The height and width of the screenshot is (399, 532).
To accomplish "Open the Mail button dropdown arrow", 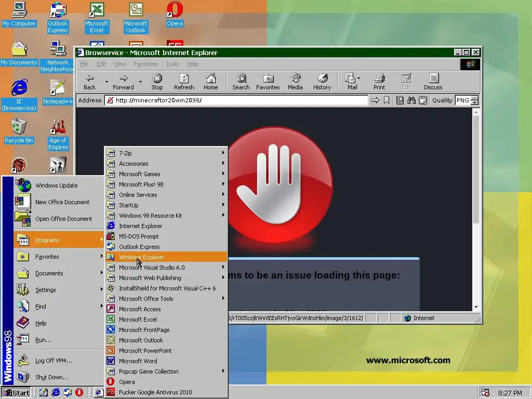I will (358, 78).
